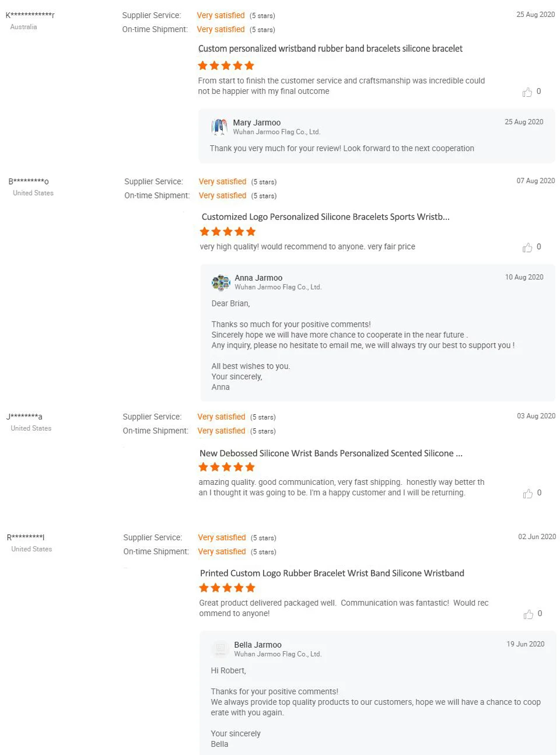Click star rating of Custom personalized wristband review
560x755 pixels.
[226, 65]
